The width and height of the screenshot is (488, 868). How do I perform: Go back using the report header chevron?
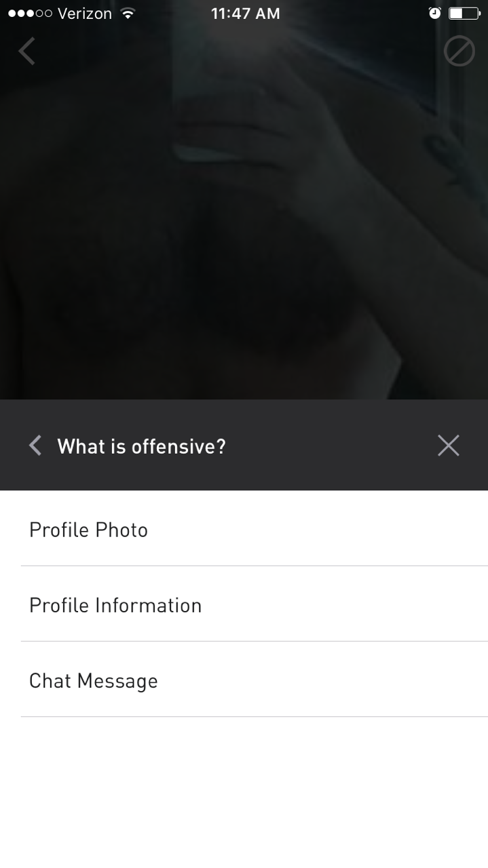pyautogui.click(x=35, y=446)
